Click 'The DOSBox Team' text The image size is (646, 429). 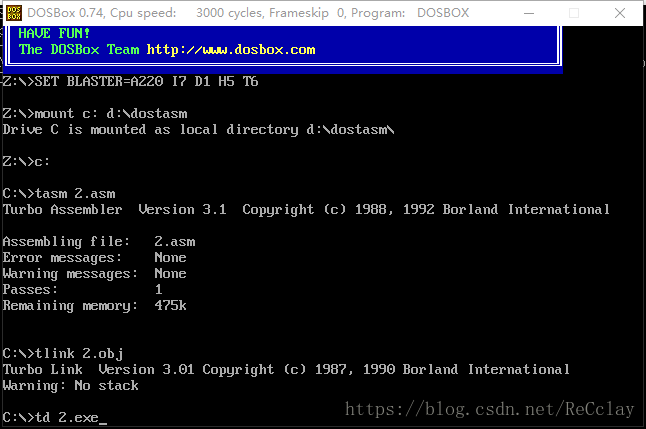(x=79, y=50)
